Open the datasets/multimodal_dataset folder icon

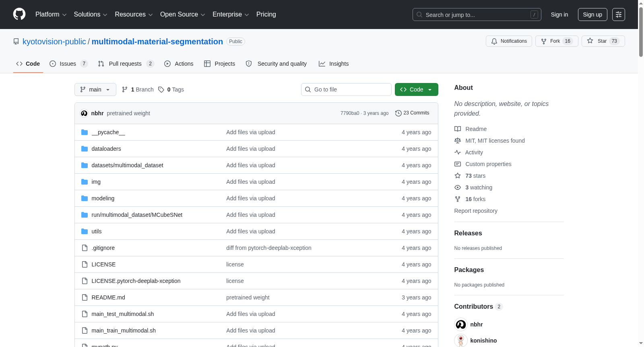tap(85, 165)
